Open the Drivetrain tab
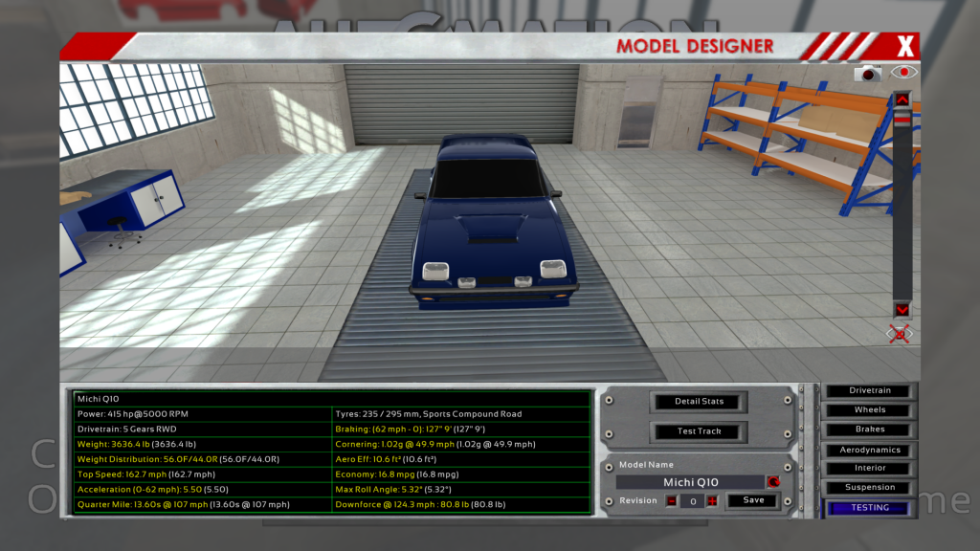The width and height of the screenshot is (980, 551). (x=870, y=390)
